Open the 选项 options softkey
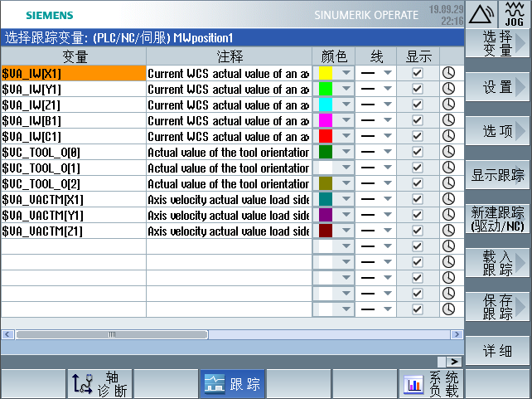 (x=497, y=131)
